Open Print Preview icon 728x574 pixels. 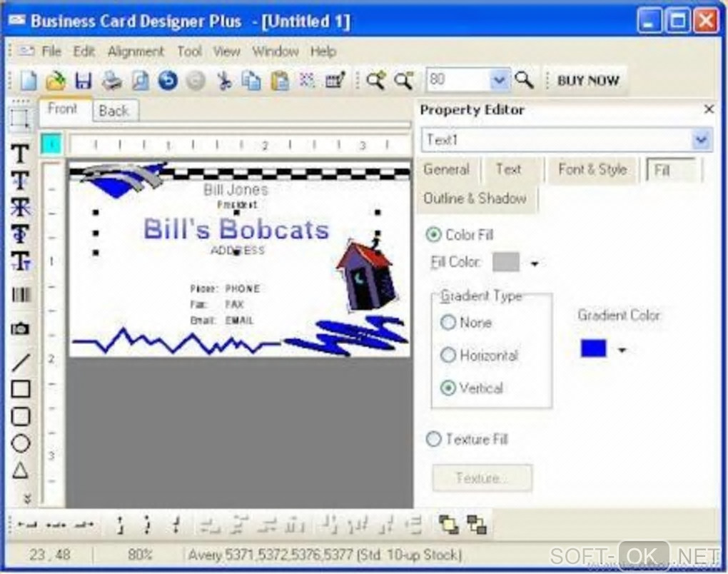point(140,81)
